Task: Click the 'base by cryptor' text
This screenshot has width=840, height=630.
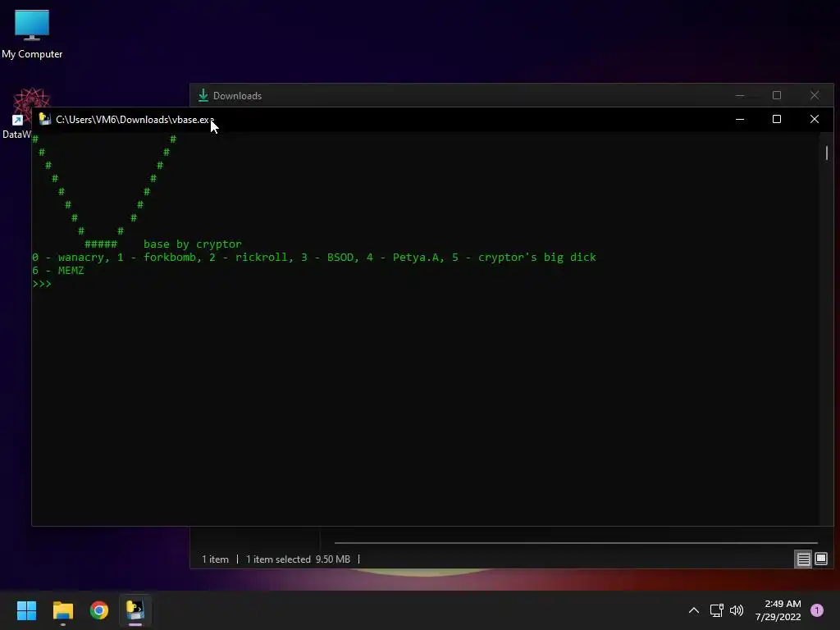Action: point(192,244)
